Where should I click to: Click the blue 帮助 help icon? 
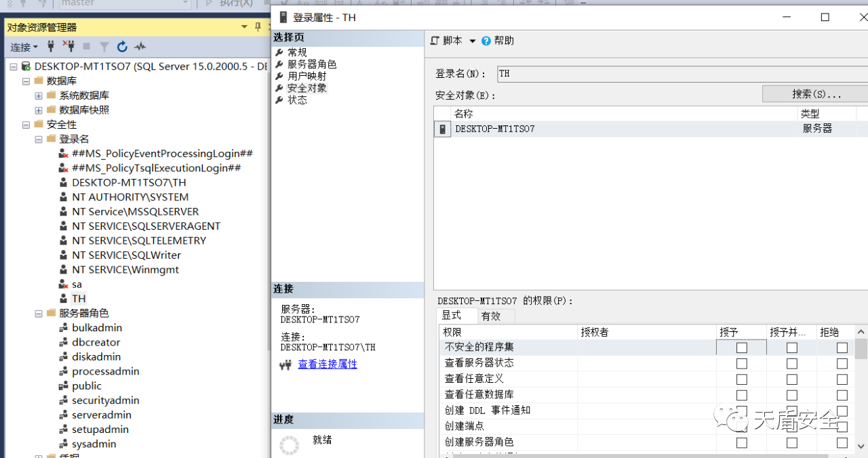point(486,41)
